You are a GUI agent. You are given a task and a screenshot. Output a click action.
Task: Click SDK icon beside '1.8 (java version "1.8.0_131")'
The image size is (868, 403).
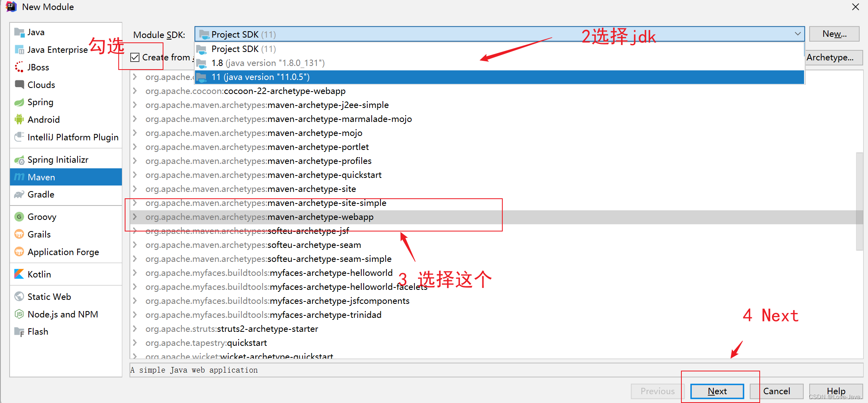pos(201,63)
